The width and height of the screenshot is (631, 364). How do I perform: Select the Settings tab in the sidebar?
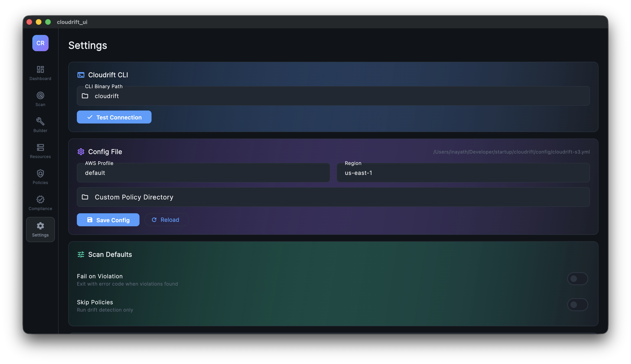40,230
